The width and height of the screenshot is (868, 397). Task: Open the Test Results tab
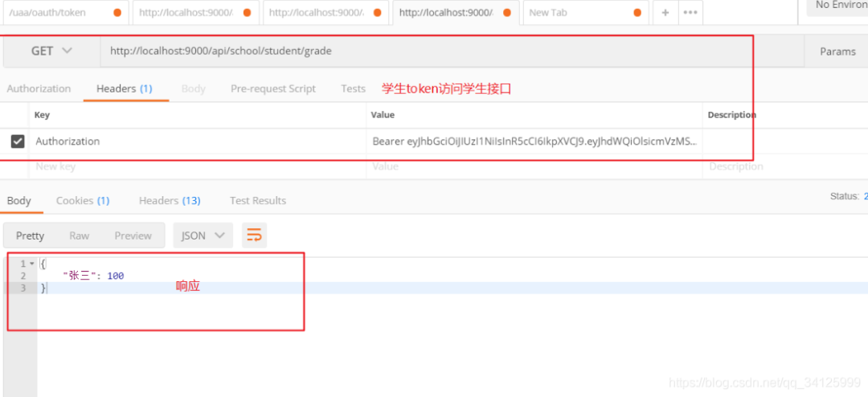[258, 200]
